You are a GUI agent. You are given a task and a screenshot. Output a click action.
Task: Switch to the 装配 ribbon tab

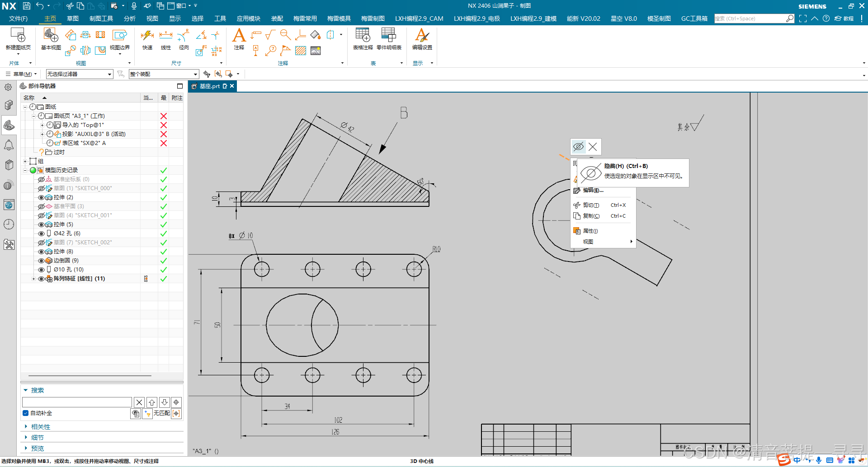coord(277,19)
